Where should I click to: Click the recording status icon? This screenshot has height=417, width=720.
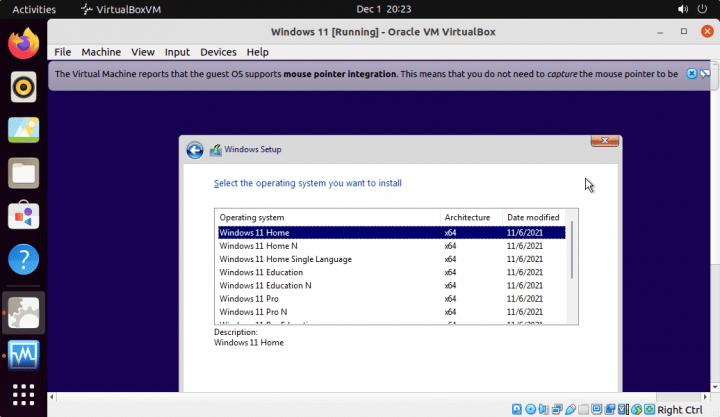(610, 409)
